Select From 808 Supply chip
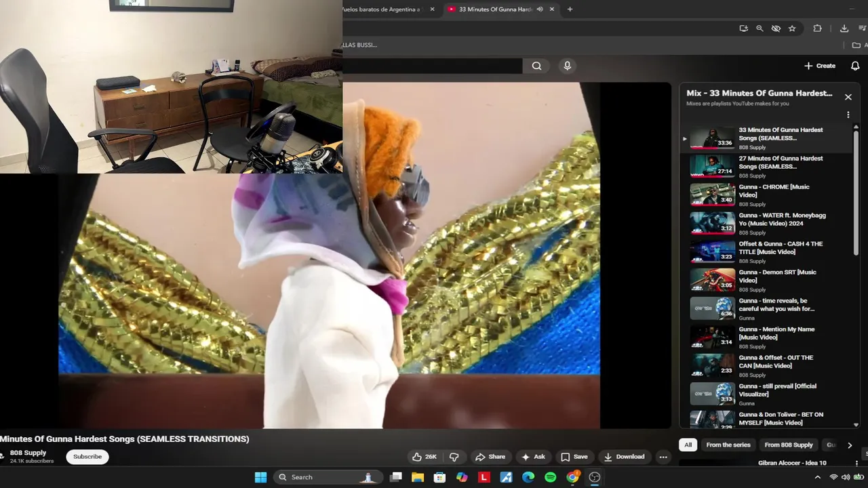Viewport: 868px width, 488px height. coord(789,445)
